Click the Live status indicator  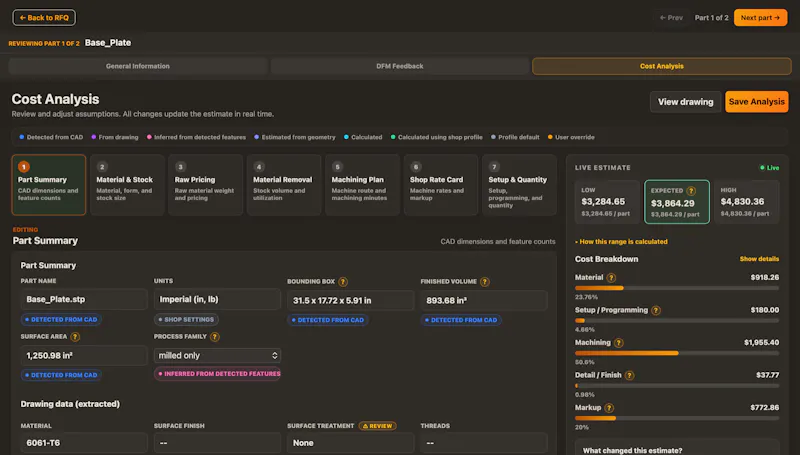click(769, 168)
